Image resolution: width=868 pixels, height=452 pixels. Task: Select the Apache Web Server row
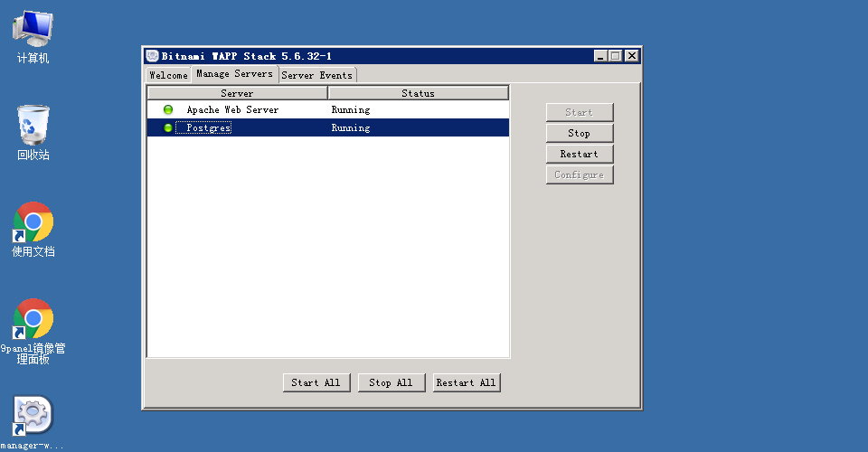coord(328,109)
